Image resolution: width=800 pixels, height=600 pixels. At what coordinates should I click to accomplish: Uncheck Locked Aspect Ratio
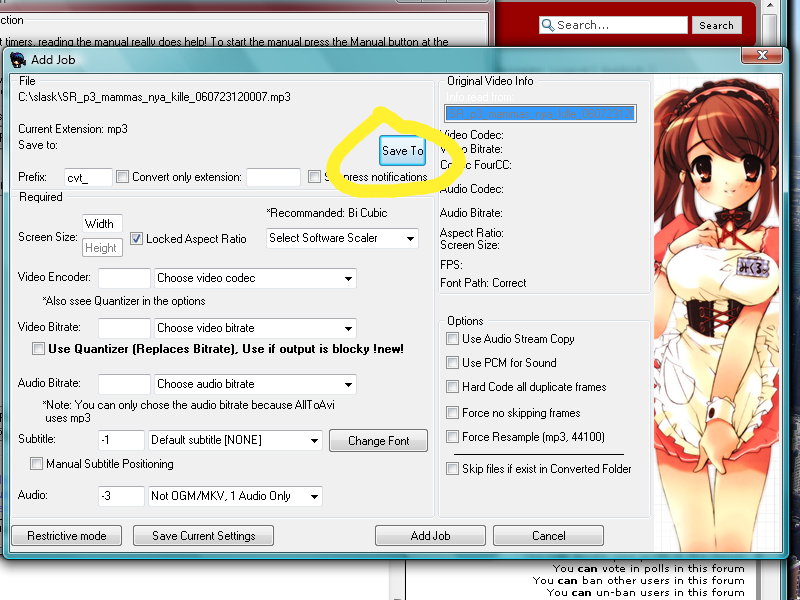(136, 239)
